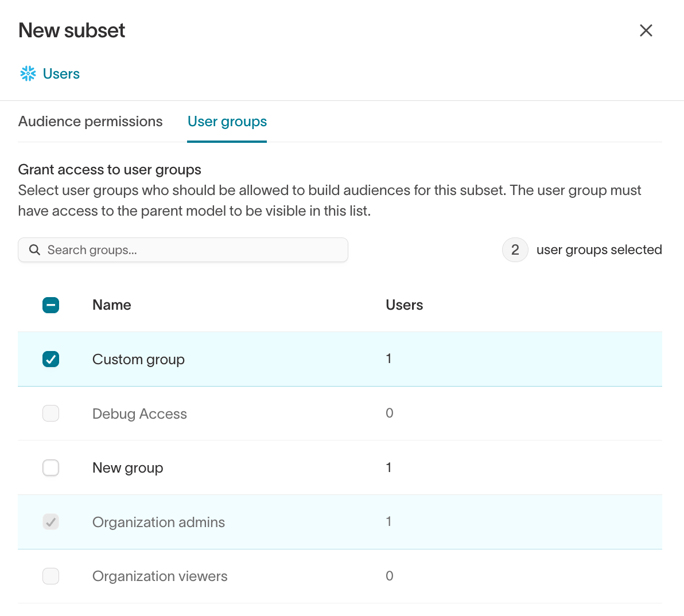
Task: Uncheck the Custom group checkbox
Action: 50,359
